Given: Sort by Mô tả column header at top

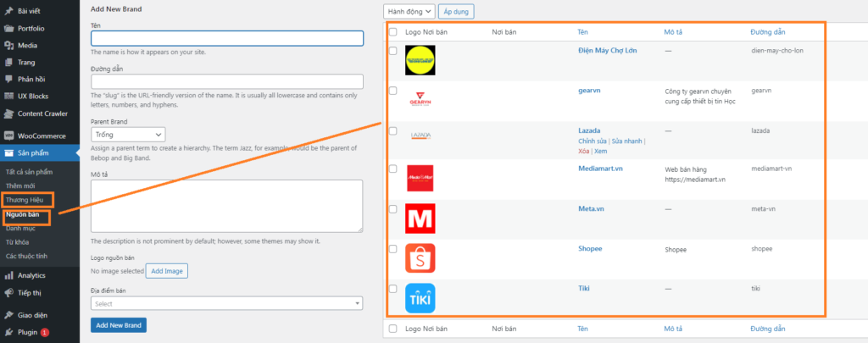Looking at the screenshot, I should pyautogui.click(x=673, y=32).
